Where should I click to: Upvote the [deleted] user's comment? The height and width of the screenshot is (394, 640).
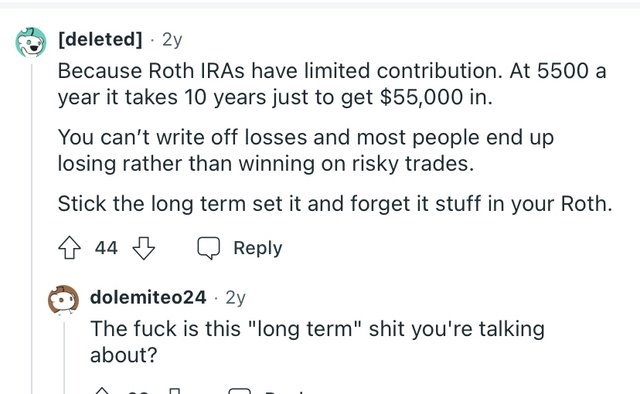[69, 247]
